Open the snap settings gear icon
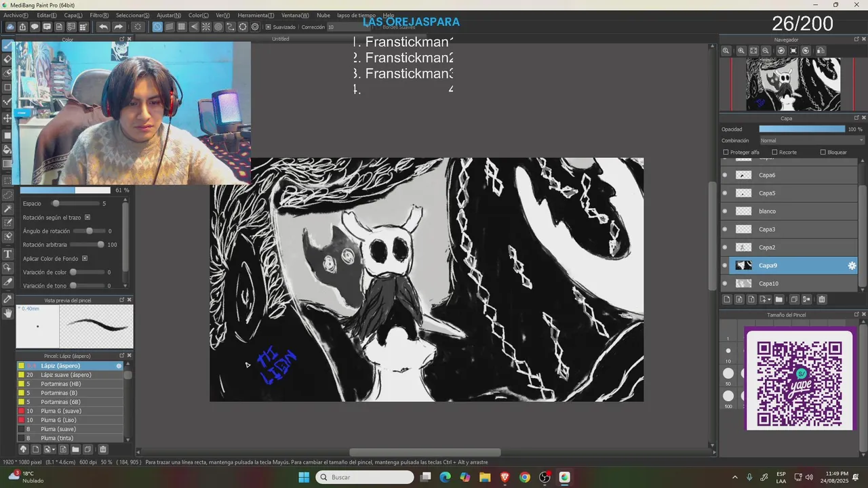The width and height of the screenshot is (868, 488). (255, 27)
